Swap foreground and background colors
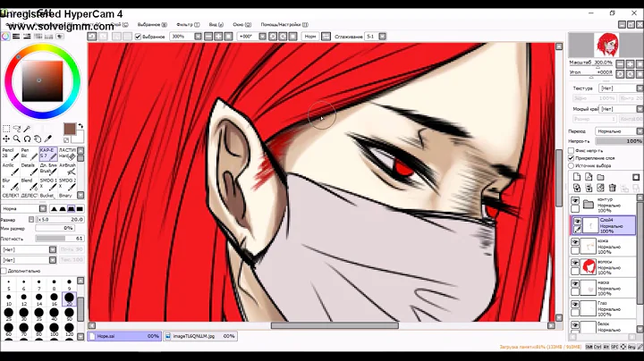644x361 pixels. point(80,125)
